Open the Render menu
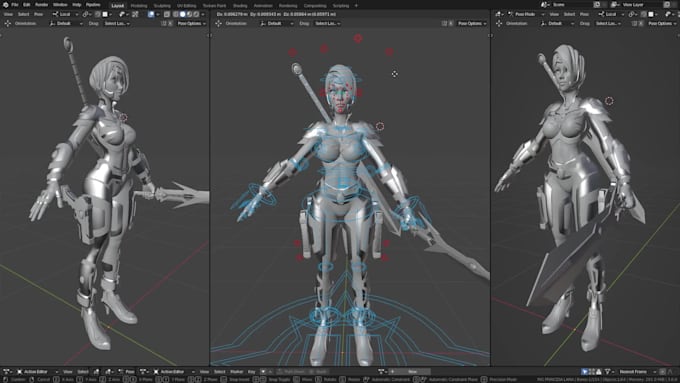 click(42, 5)
